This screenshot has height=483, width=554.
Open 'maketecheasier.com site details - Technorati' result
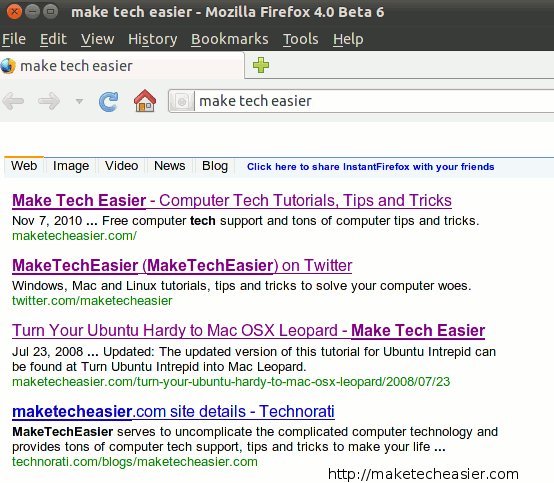(173, 412)
